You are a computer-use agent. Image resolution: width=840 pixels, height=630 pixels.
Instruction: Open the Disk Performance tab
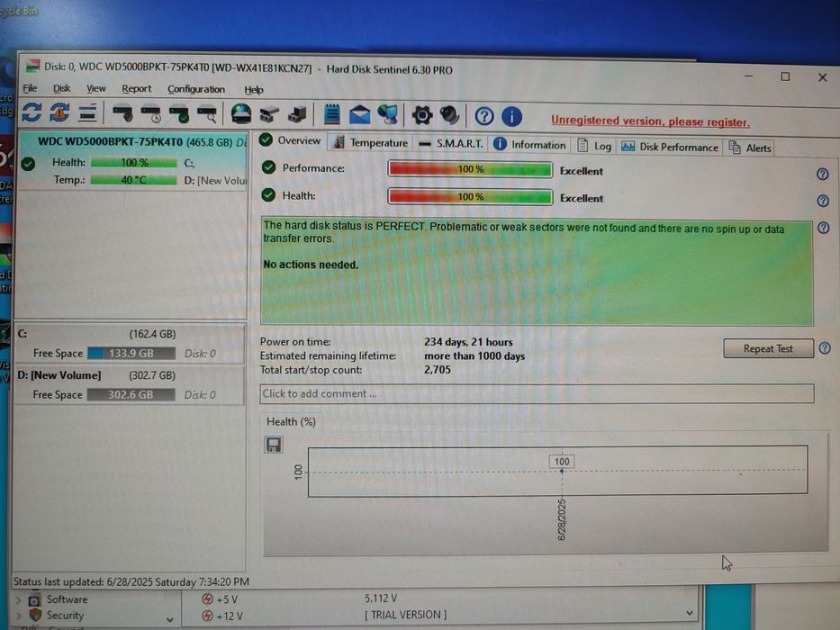pos(669,148)
